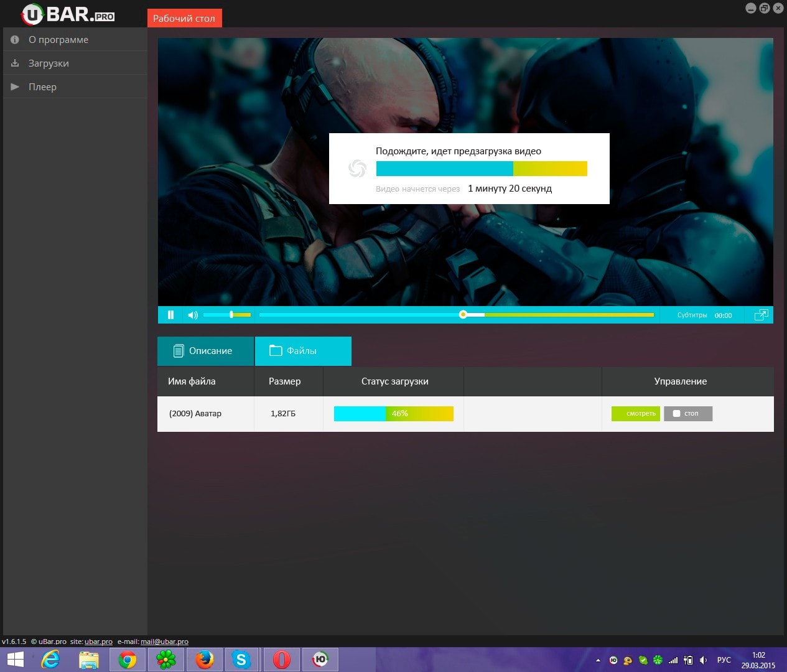The width and height of the screenshot is (787, 672).
Task: Click the network signal tray icon
Action: click(673, 660)
